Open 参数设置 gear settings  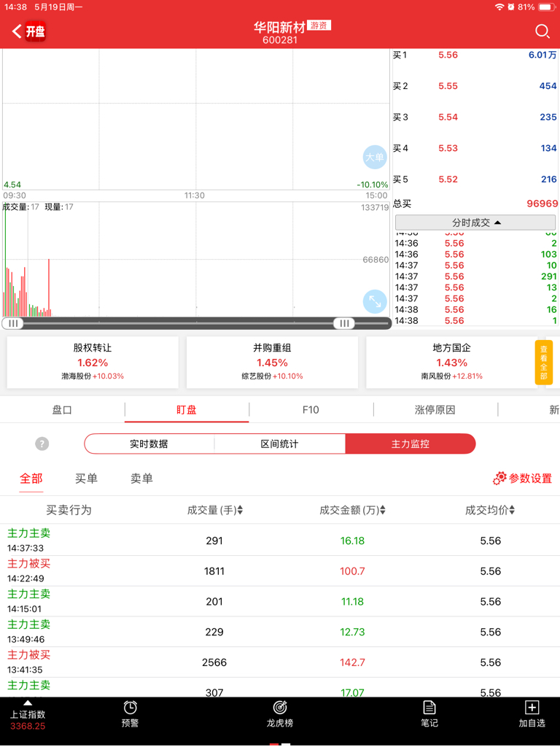tap(522, 479)
